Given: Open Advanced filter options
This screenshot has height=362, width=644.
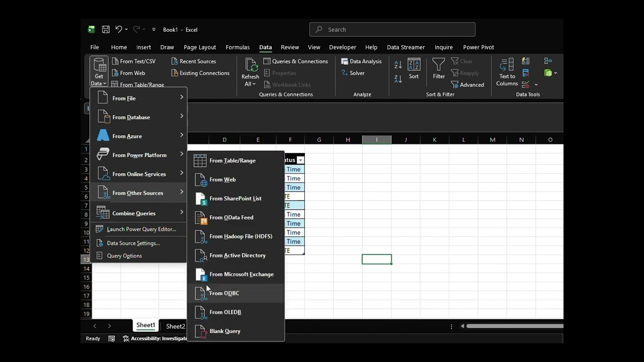Looking at the screenshot, I should (467, 84).
